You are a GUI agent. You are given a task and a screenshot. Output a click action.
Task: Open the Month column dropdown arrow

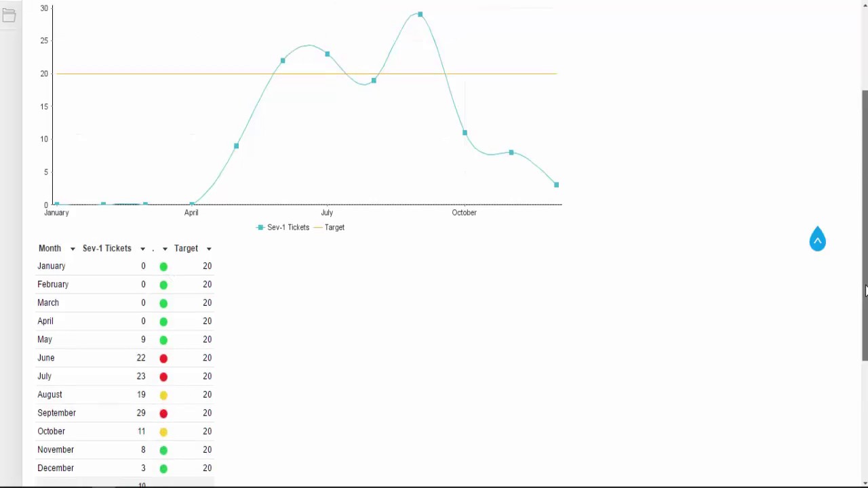click(73, 249)
